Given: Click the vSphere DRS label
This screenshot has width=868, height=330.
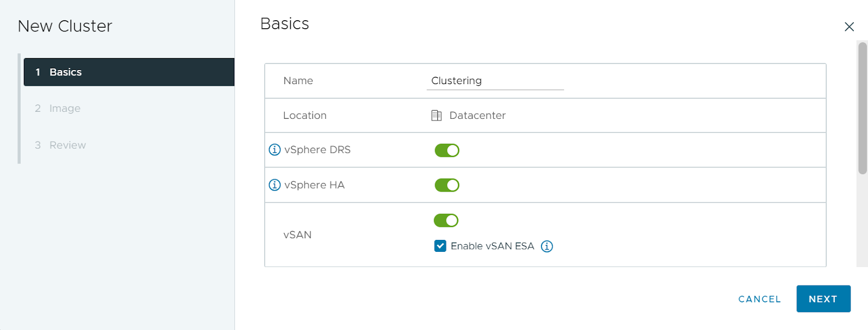Looking at the screenshot, I should [x=317, y=150].
